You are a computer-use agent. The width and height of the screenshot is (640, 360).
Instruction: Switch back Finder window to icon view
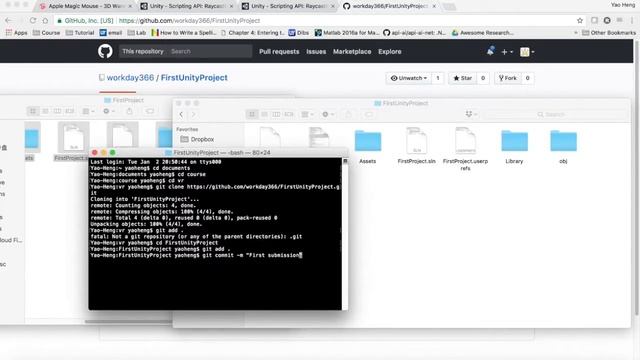tap(33, 111)
